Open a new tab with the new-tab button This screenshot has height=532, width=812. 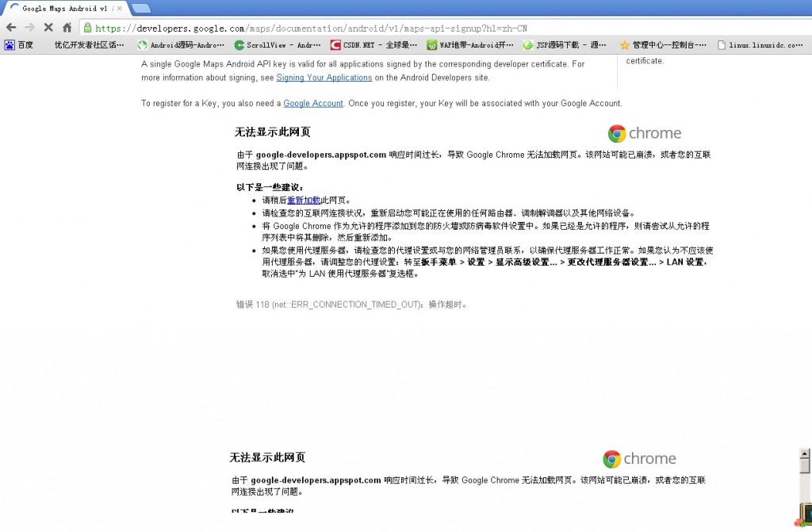tap(141, 8)
